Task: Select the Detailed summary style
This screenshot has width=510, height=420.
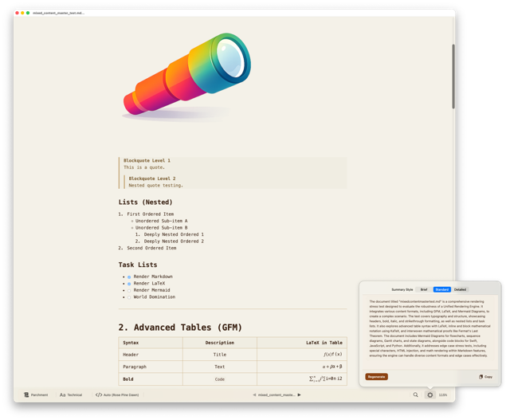Action: (460, 289)
